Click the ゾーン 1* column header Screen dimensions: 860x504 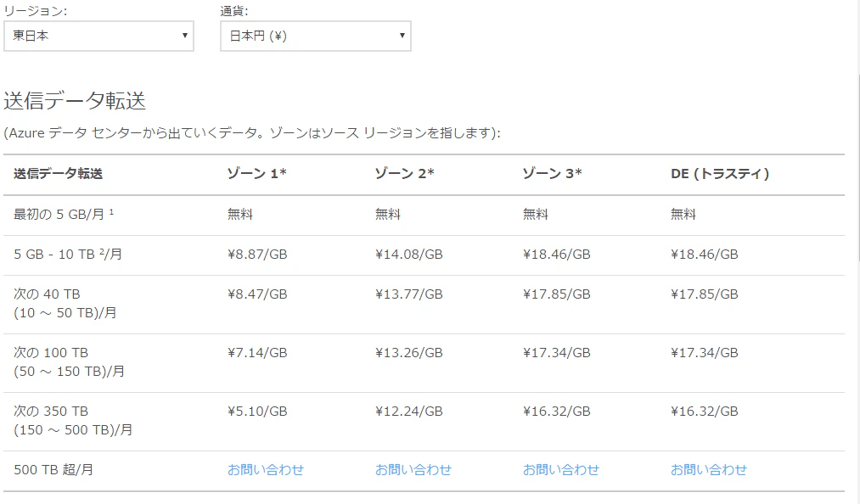pos(256,174)
